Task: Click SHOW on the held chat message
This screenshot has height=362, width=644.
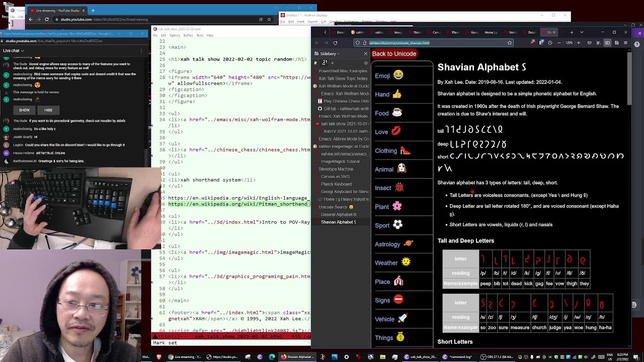Action: click(24, 110)
